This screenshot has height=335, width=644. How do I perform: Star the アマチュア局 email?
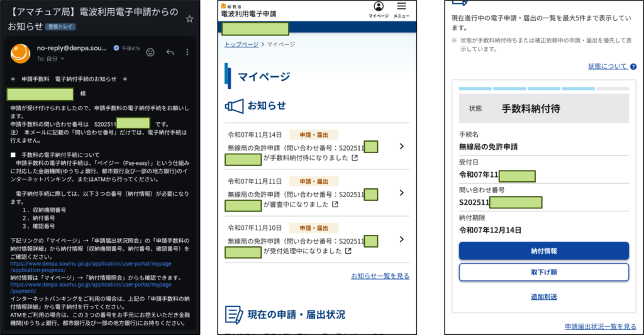click(189, 19)
